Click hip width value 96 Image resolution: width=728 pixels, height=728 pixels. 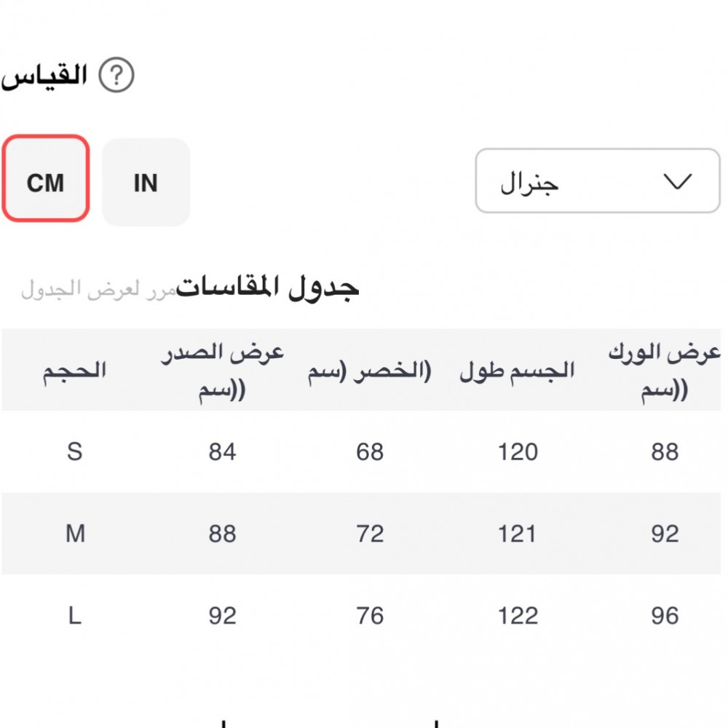(665, 617)
